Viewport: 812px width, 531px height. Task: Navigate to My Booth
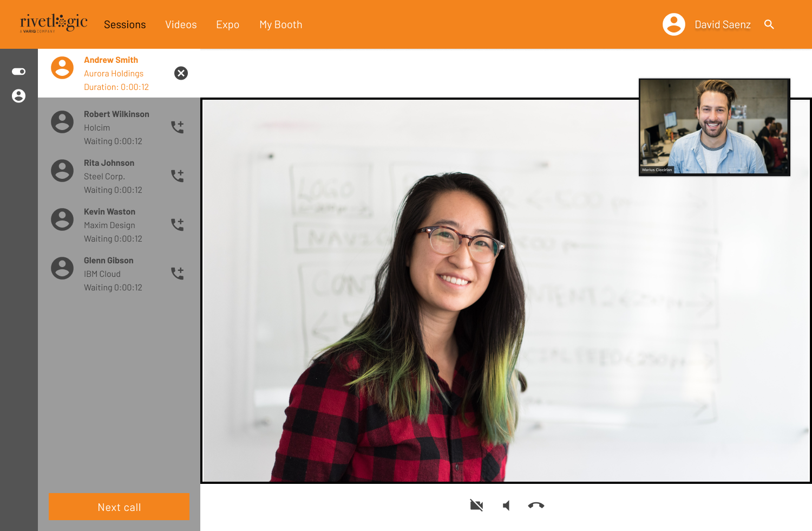pos(281,24)
